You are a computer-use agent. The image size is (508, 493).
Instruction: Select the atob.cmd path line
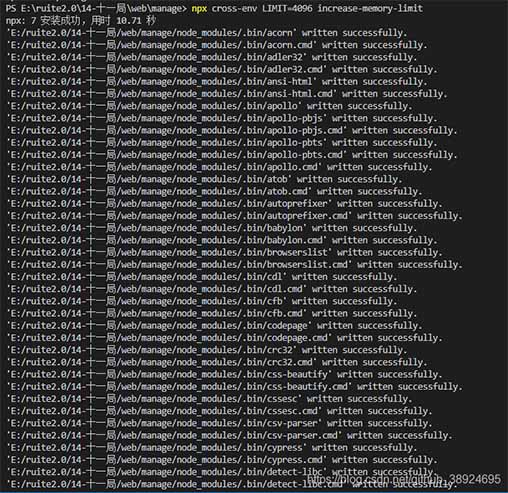point(214,191)
